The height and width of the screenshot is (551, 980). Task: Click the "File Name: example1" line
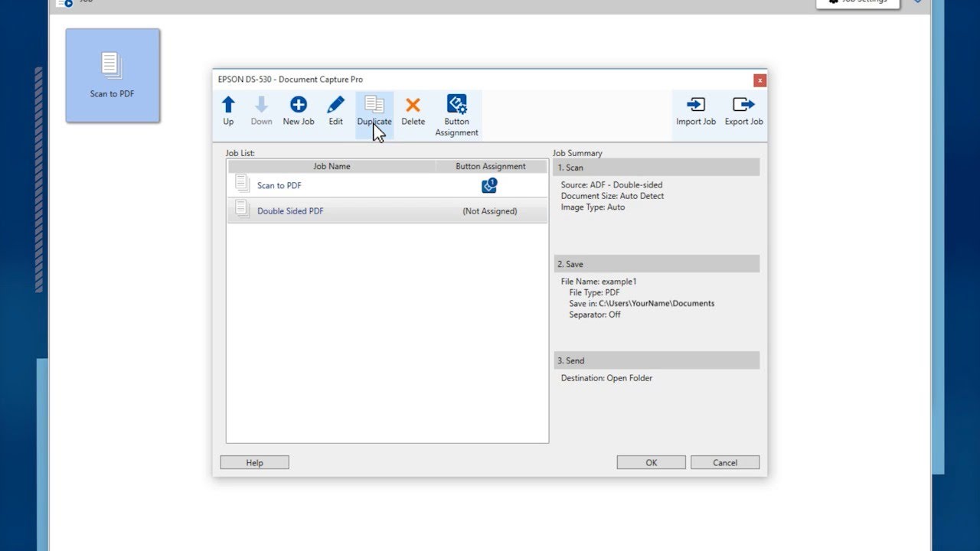[599, 282]
